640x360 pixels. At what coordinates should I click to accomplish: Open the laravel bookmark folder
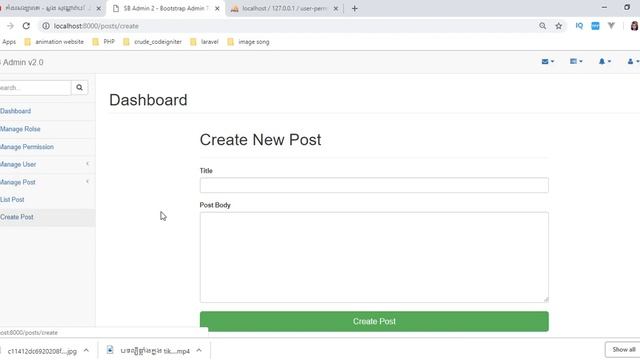(204, 42)
